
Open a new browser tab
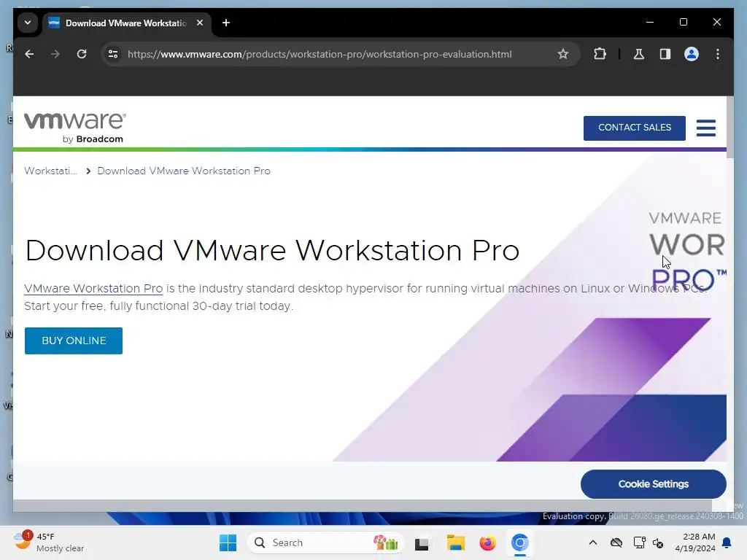click(x=226, y=23)
